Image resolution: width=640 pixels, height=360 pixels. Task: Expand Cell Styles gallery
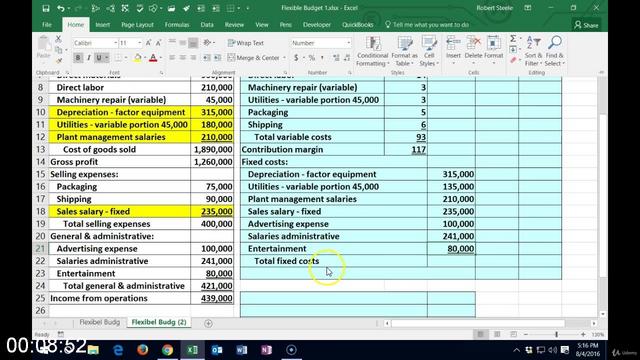tap(429, 51)
